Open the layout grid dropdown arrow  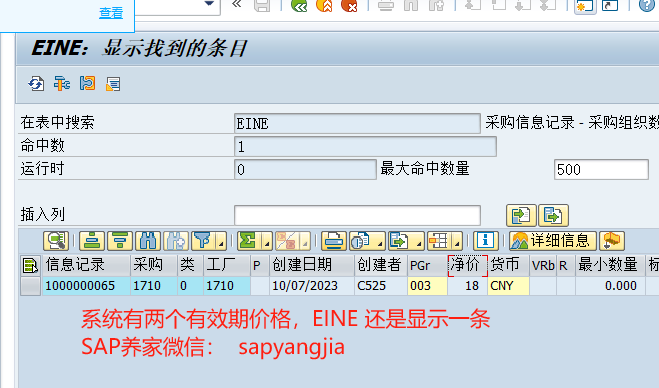(457, 242)
